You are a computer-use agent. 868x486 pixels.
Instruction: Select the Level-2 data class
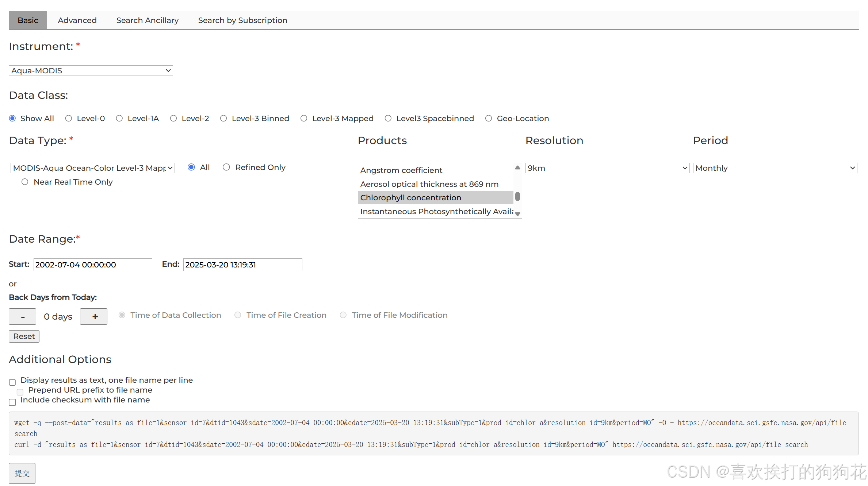click(173, 119)
